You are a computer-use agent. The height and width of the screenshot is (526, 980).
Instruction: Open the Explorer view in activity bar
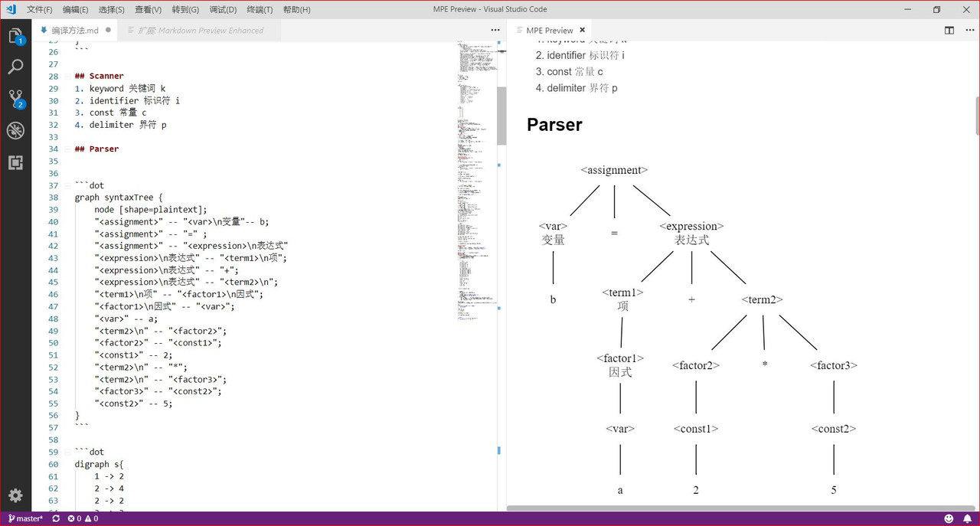(x=15, y=36)
